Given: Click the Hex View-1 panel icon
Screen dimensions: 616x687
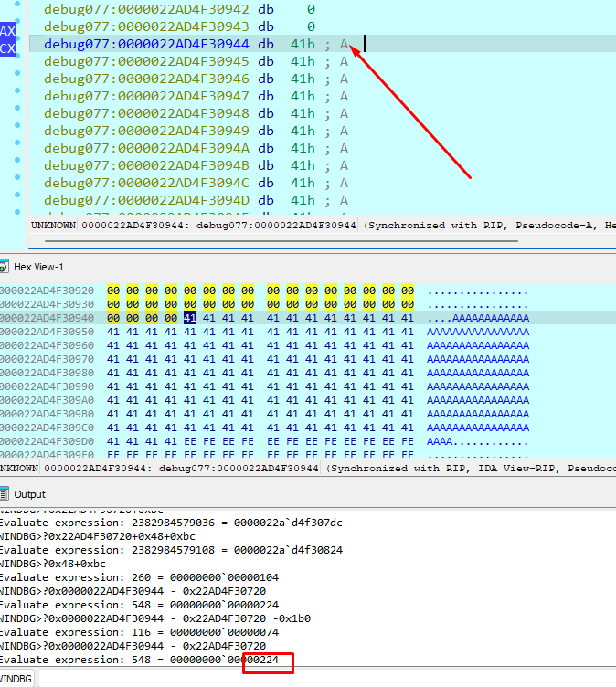Looking at the screenshot, I should coord(4,267).
